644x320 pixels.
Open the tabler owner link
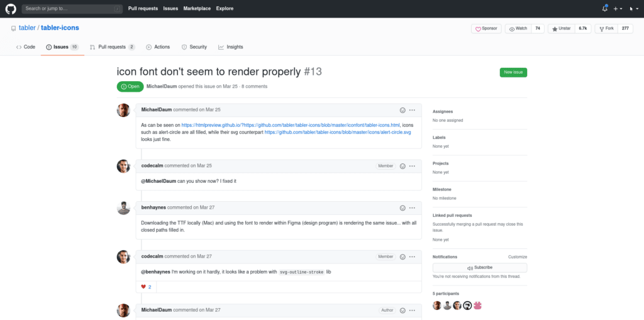coord(28,28)
